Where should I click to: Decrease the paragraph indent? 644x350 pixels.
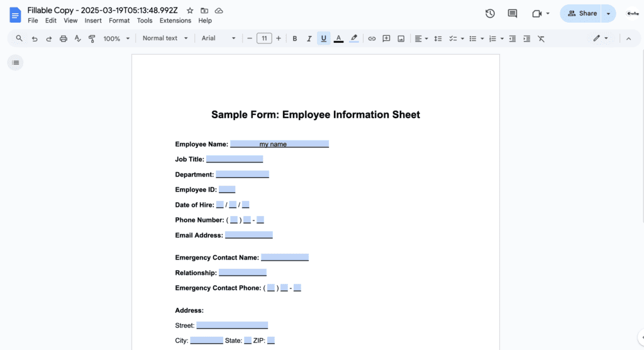(x=512, y=38)
